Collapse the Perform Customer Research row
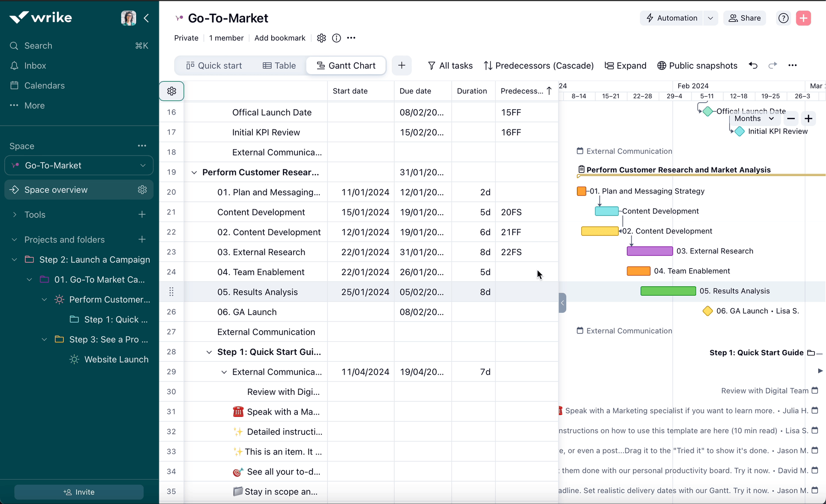Viewport: 826px width, 504px height. (195, 172)
